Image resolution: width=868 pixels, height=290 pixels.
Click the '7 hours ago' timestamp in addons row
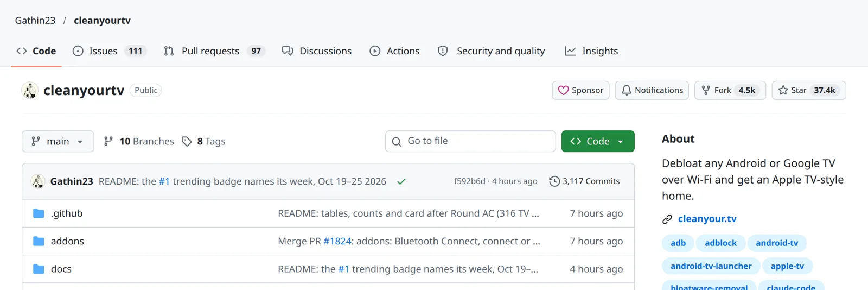click(x=596, y=241)
